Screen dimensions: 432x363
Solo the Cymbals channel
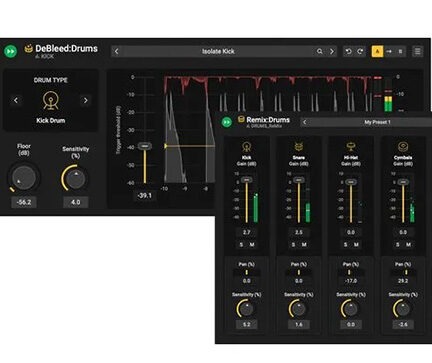[x=398, y=245]
